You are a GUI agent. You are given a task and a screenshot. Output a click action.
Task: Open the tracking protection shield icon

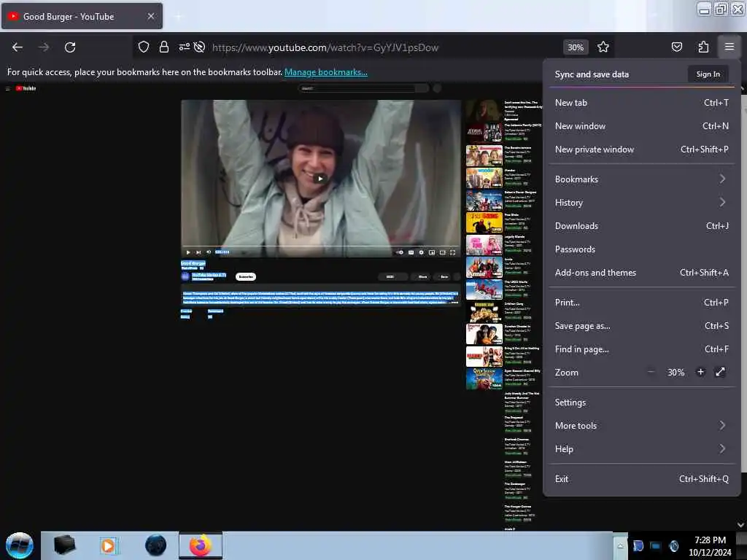(x=144, y=47)
